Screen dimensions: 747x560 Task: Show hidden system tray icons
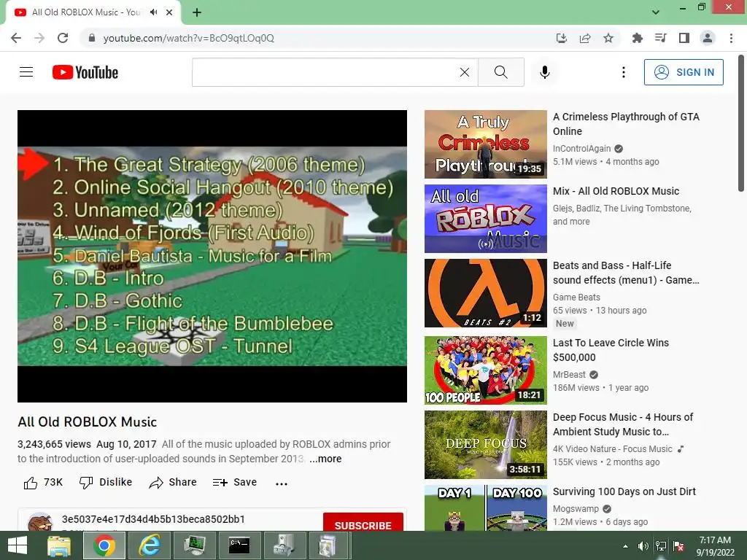625,546
